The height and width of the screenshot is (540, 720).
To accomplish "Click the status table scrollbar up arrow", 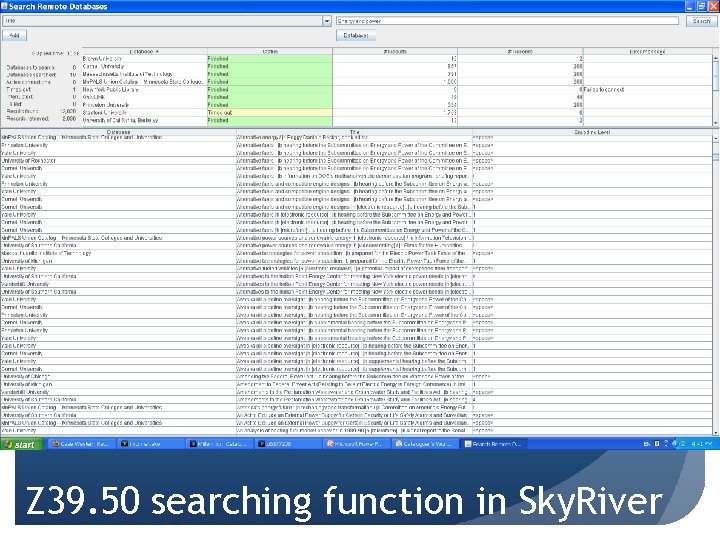I will 716,58.
